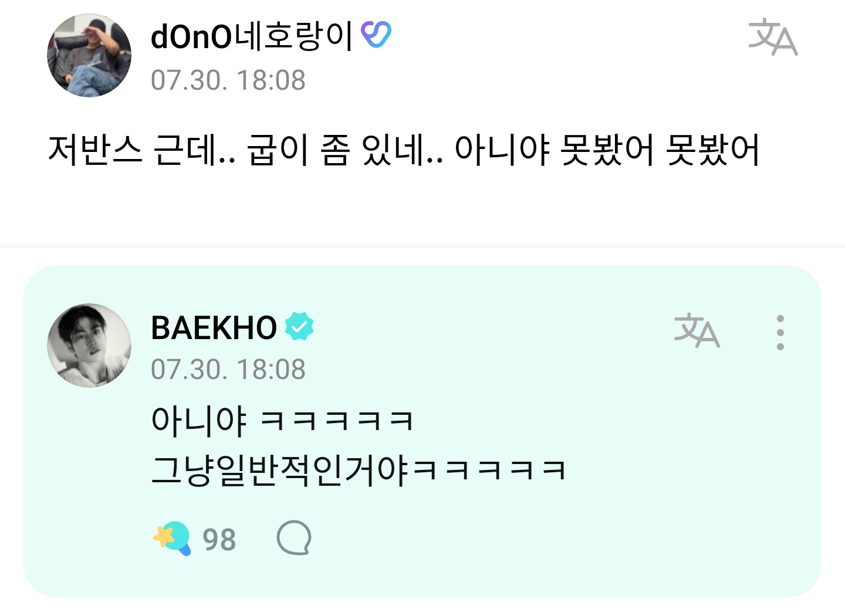Open dOnO네호랑이's profile picture
The width and height of the screenshot is (845, 616).
(x=89, y=55)
